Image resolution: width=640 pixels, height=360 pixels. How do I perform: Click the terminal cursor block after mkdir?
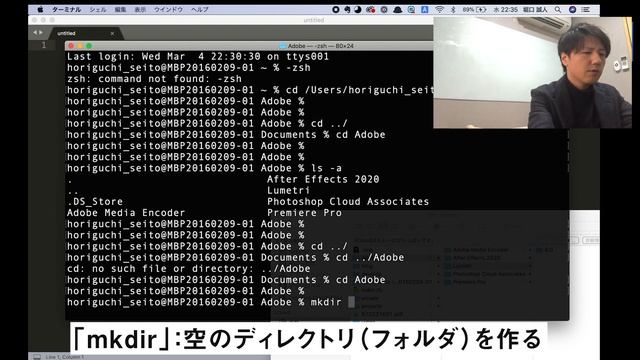pos(351,302)
